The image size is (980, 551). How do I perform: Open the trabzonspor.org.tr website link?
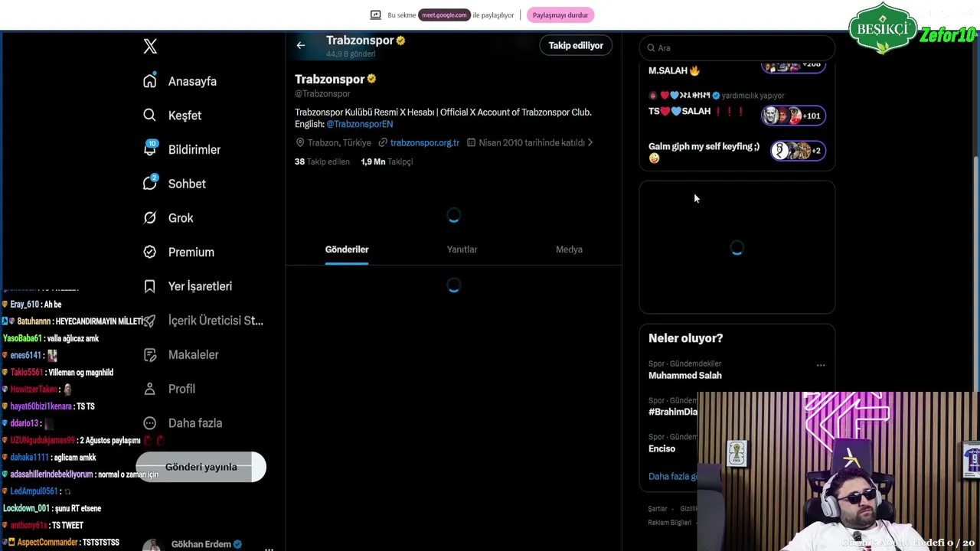tap(425, 143)
